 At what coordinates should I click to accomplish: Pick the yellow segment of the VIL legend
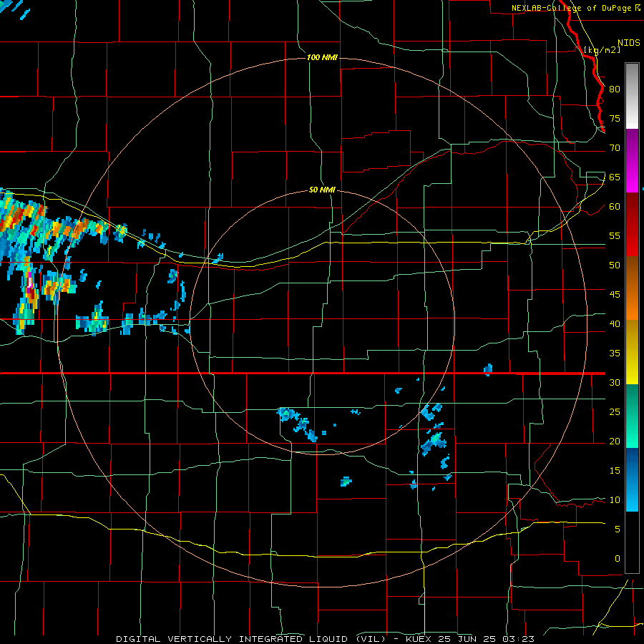pyautogui.click(x=632, y=352)
